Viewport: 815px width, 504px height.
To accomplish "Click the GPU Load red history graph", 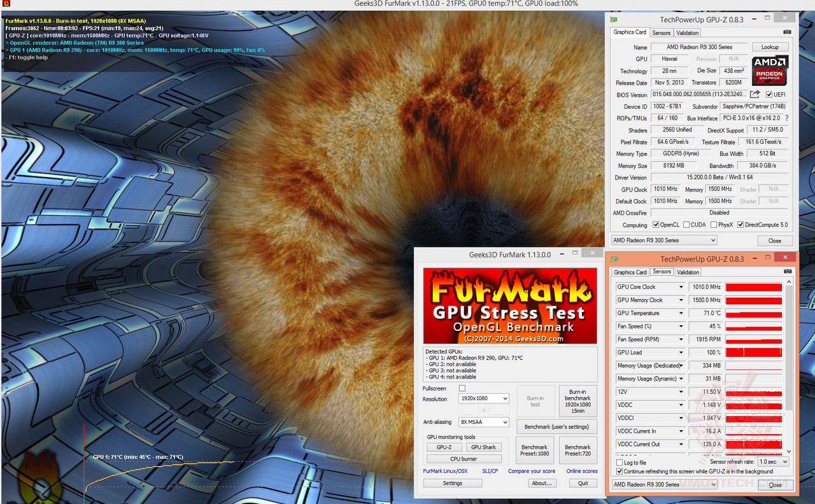I will pos(754,353).
